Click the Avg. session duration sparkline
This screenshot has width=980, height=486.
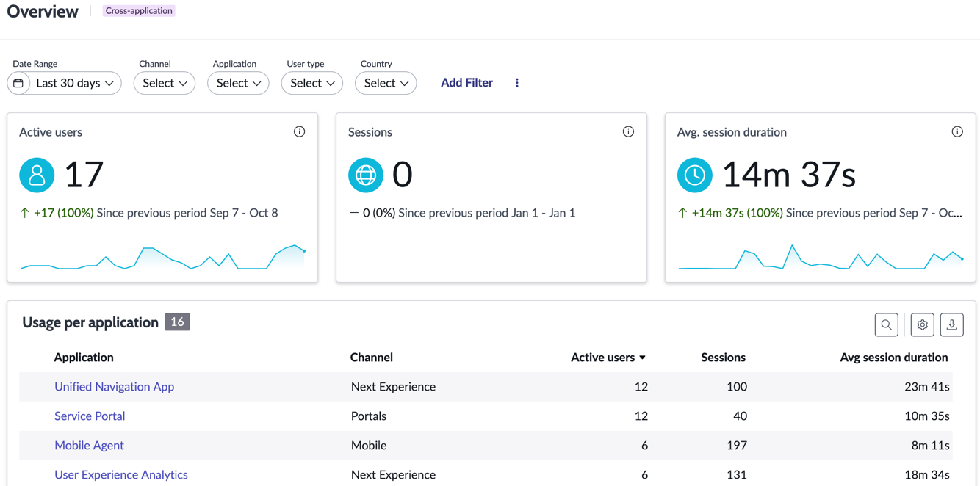coord(821,258)
